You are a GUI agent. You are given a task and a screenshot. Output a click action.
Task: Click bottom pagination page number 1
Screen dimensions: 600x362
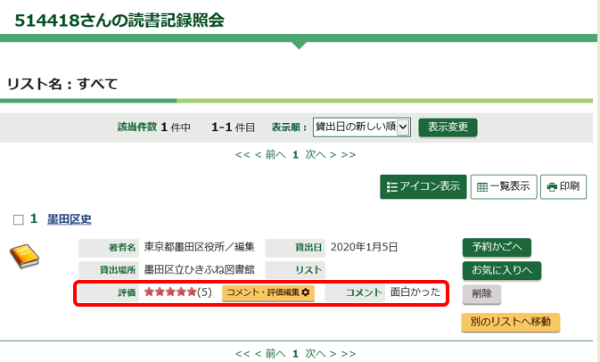pyautogui.click(x=295, y=353)
